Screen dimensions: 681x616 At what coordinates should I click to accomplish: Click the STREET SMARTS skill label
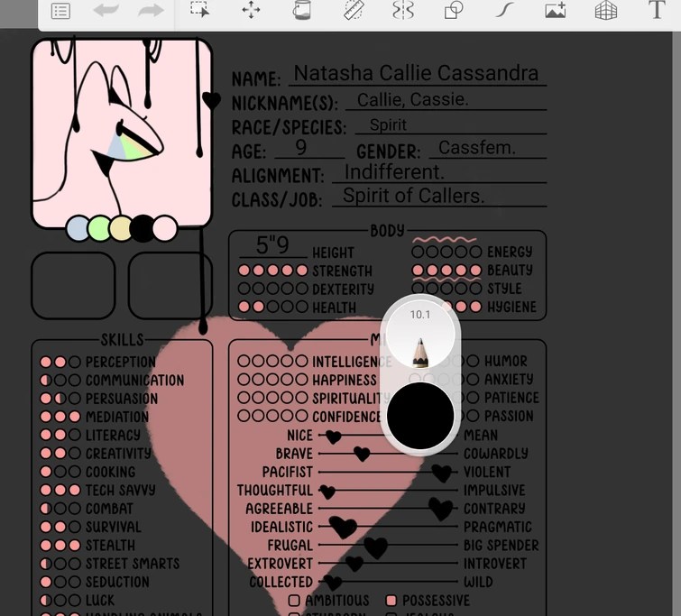133,564
